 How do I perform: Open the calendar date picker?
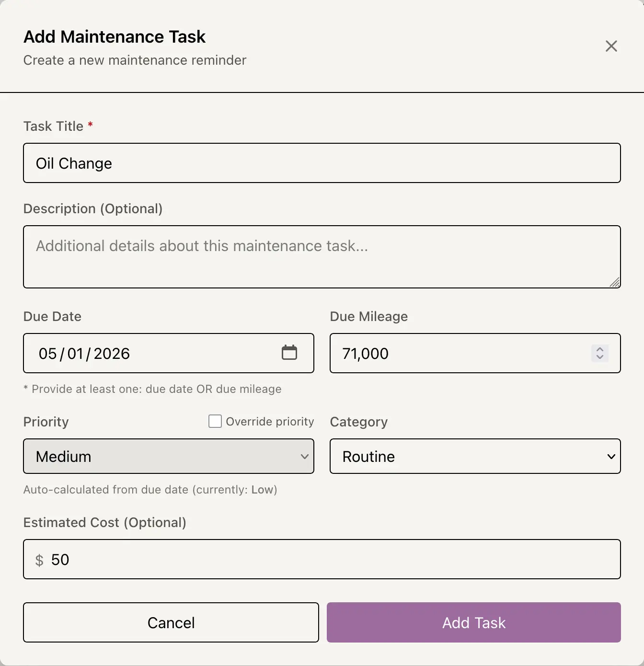click(x=289, y=352)
